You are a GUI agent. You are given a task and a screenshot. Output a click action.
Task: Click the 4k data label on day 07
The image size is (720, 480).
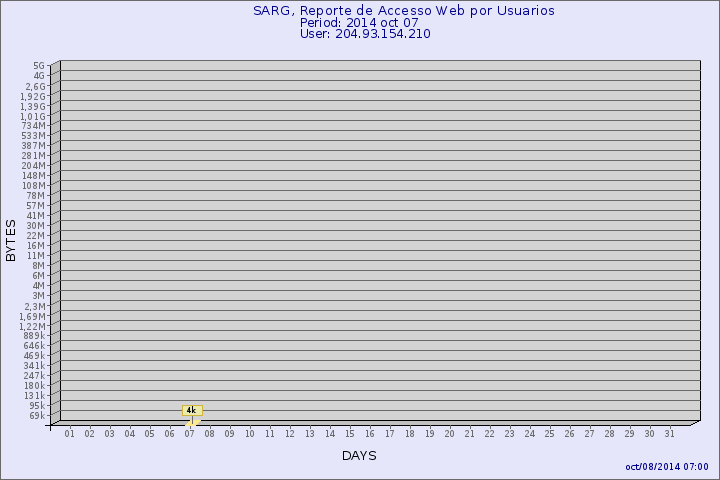[x=192, y=410]
